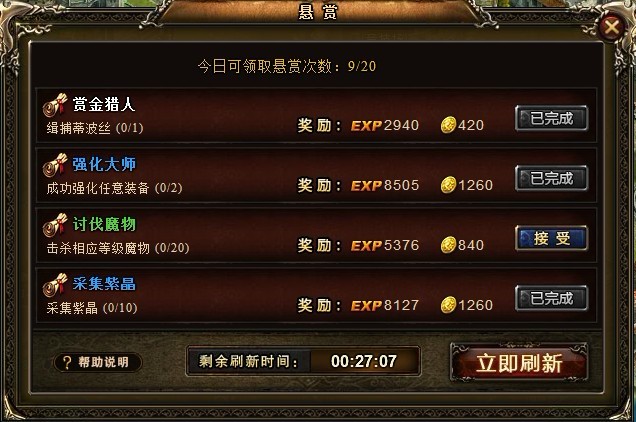Image resolution: width=636 pixels, height=422 pixels.
Task: Click 立即刷新 to refresh bounties now
Action: click(x=519, y=363)
